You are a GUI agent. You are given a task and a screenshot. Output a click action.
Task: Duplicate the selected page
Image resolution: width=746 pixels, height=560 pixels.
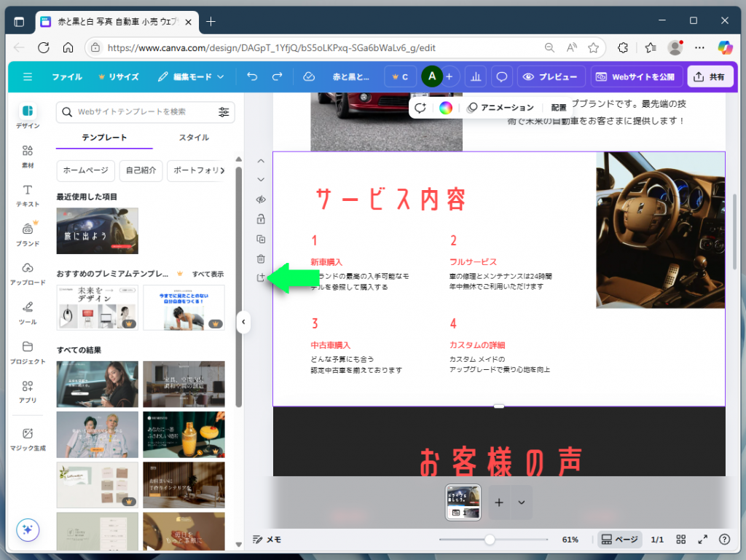coord(260,238)
